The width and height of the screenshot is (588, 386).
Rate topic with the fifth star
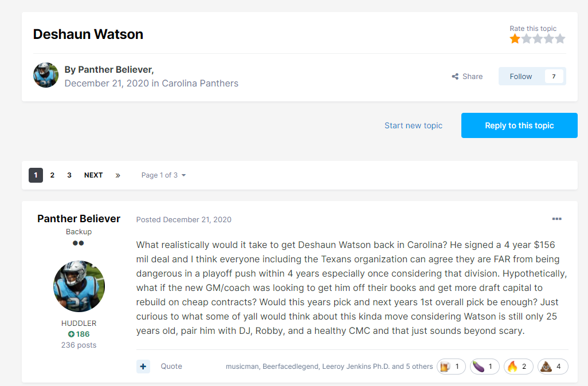(x=560, y=39)
